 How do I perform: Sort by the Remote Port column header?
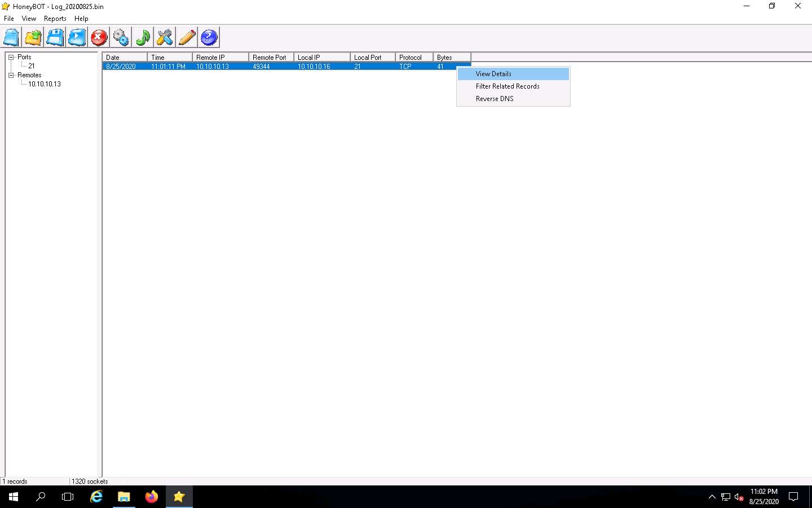coord(271,58)
